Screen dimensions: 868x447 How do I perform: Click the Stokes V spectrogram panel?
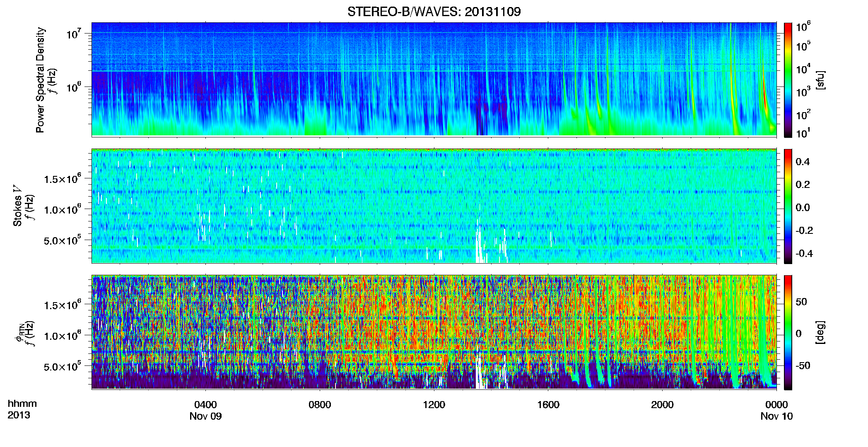click(434, 206)
